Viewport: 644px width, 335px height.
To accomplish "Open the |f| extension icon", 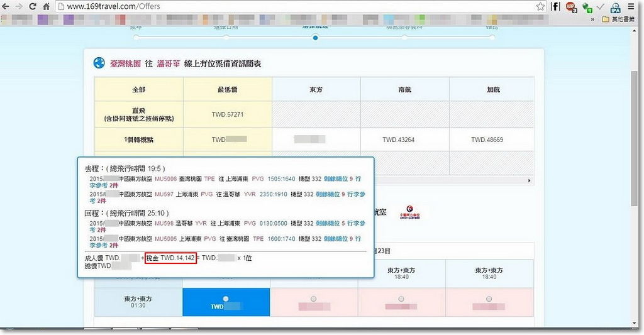I will pos(555,6).
